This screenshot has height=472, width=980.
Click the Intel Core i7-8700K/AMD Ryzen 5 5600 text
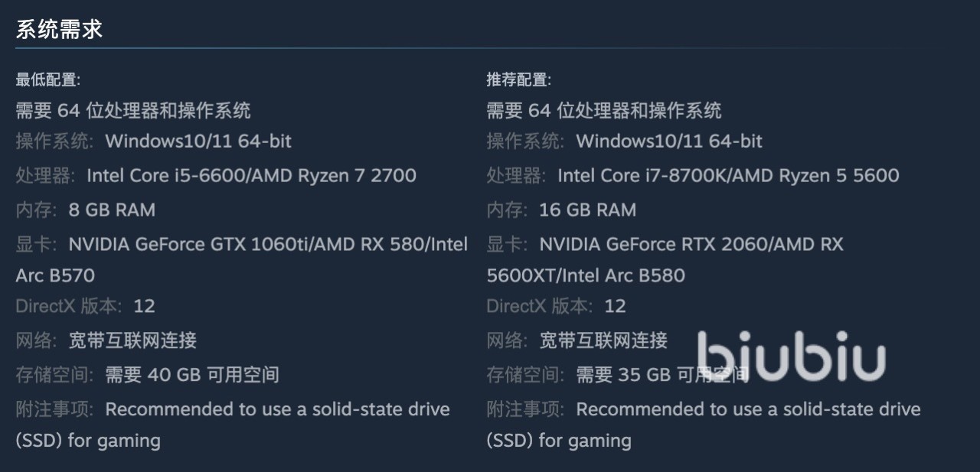(727, 176)
